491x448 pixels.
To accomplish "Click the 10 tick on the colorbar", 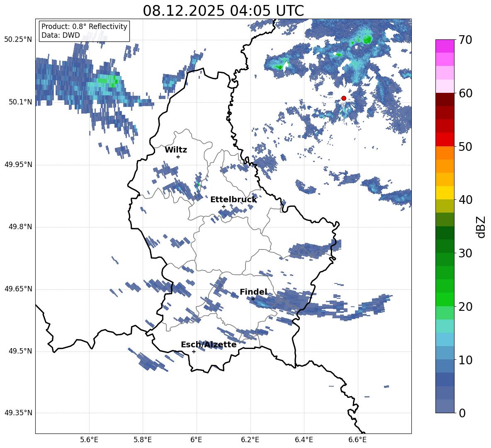I will coord(465,360).
